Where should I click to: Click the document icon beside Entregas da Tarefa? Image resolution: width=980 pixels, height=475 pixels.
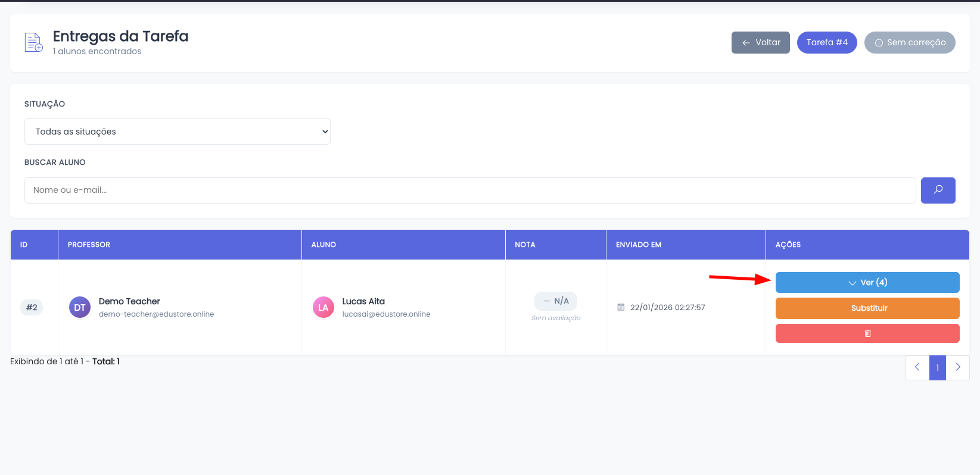[33, 42]
